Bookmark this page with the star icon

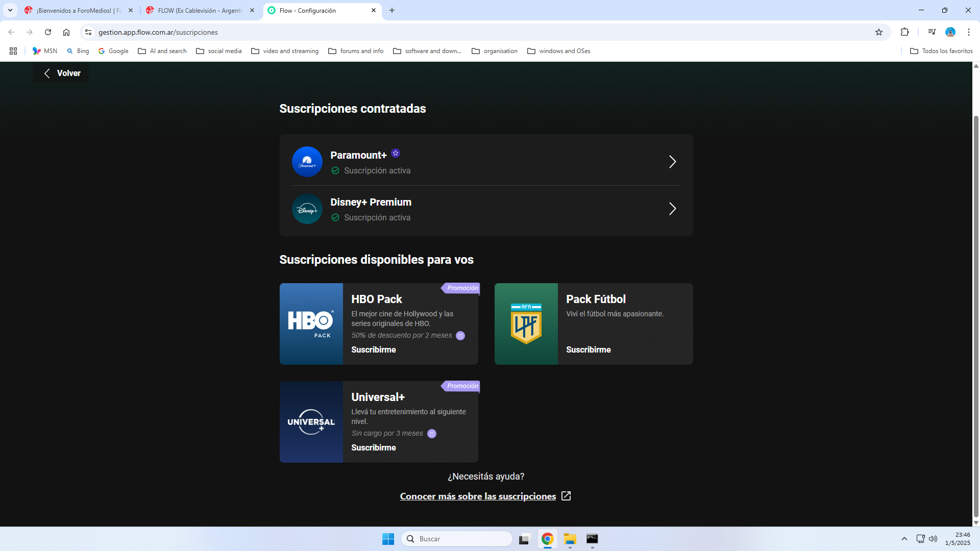click(879, 32)
